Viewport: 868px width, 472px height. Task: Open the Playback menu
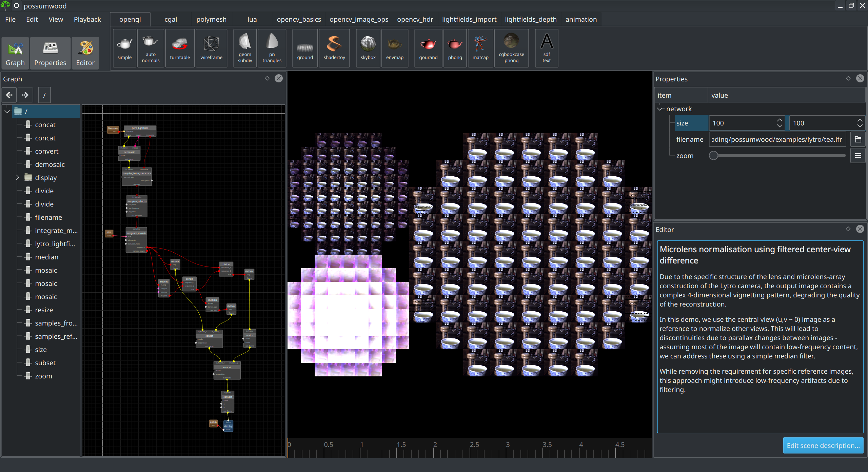pyautogui.click(x=87, y=19)
